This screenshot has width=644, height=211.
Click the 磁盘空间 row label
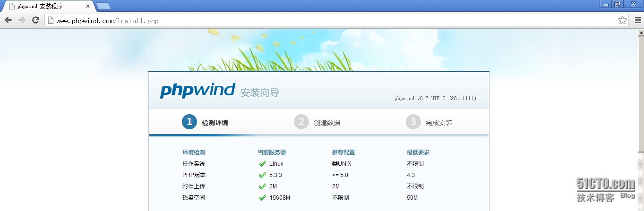tap(194, 198)
